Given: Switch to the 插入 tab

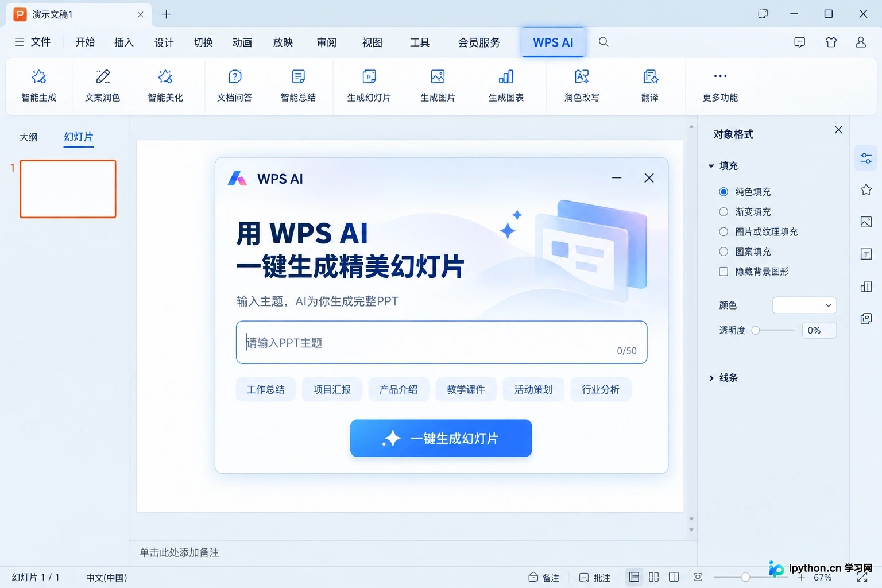Looking at the screenshot, I should click(x=123, y=42).
